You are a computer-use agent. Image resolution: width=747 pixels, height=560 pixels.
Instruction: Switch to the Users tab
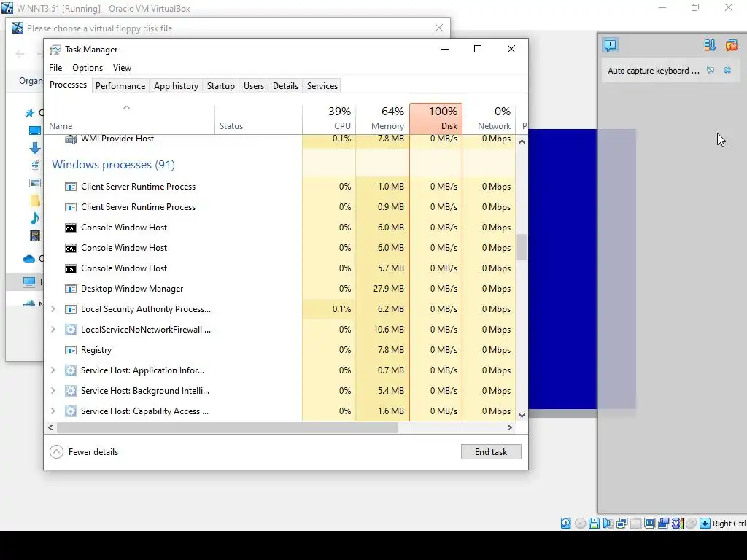[x=253, y=86]
